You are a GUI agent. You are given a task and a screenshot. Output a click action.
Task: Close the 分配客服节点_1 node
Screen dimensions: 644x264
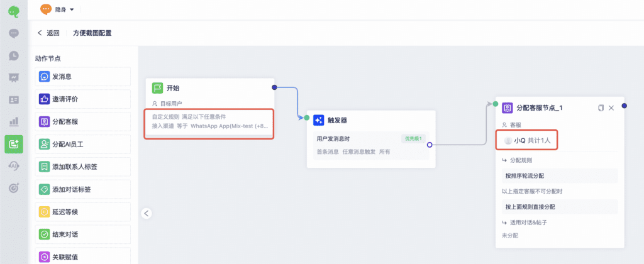(x=611, y=108)
